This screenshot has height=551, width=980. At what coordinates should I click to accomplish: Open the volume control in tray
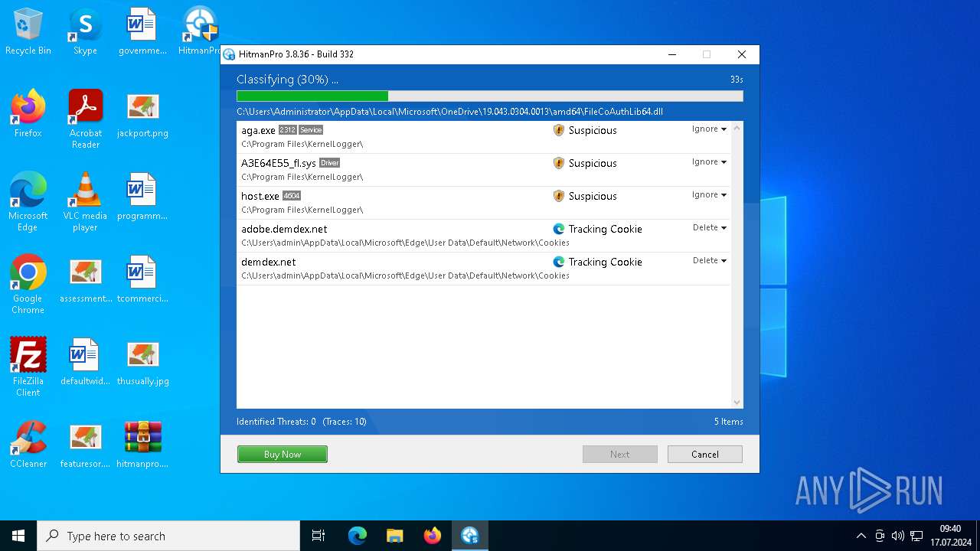point(898,536)
